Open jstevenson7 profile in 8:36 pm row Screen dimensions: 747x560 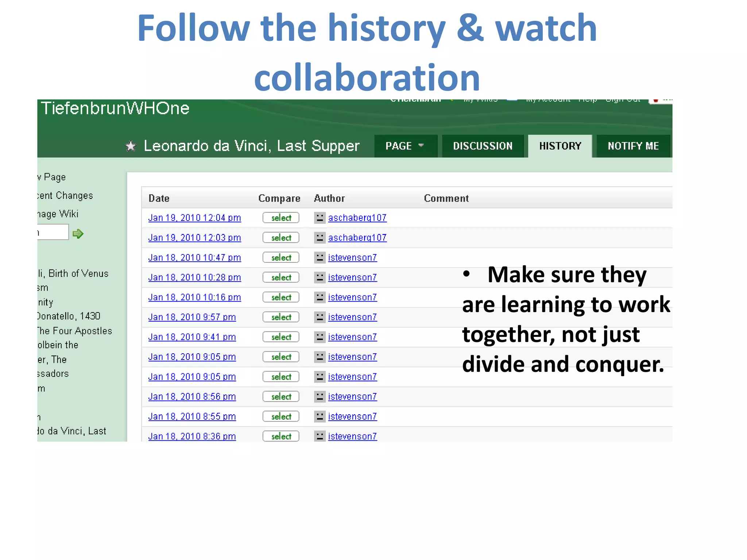(x=352, y=436)
